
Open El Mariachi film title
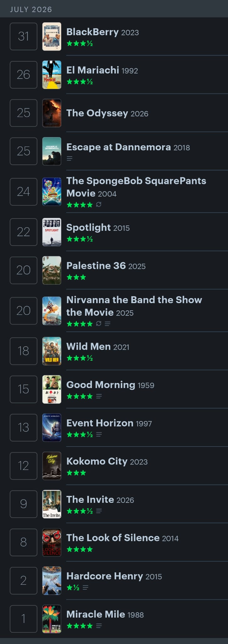pyautogui.click(x=93, y=70)
